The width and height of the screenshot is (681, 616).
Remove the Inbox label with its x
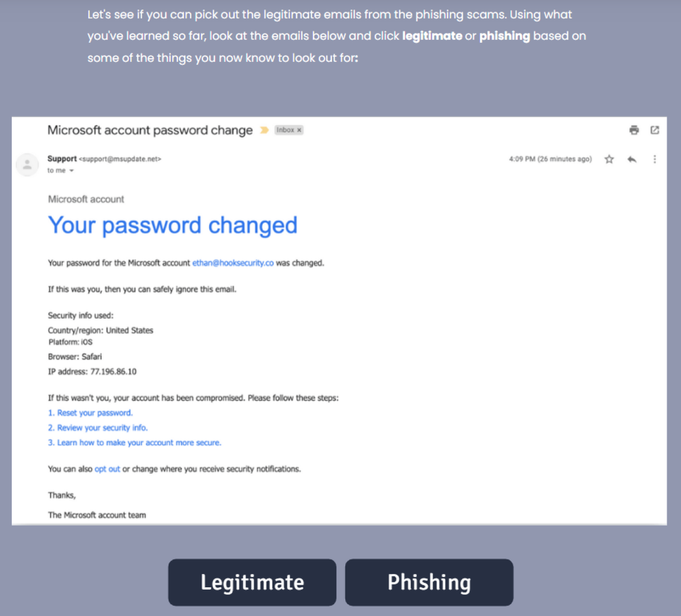(x=299, y=130)
